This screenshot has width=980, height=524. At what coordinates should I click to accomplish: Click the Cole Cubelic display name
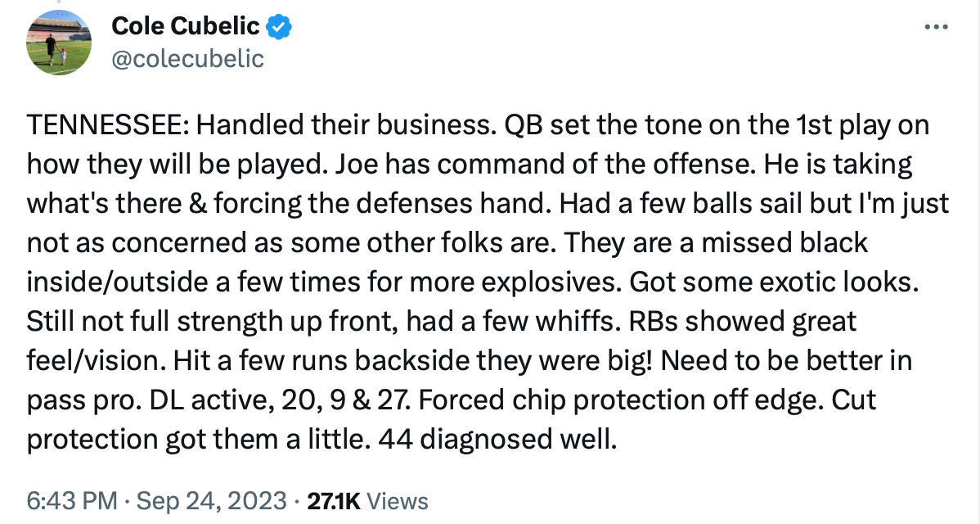click(x=186, y=27)
